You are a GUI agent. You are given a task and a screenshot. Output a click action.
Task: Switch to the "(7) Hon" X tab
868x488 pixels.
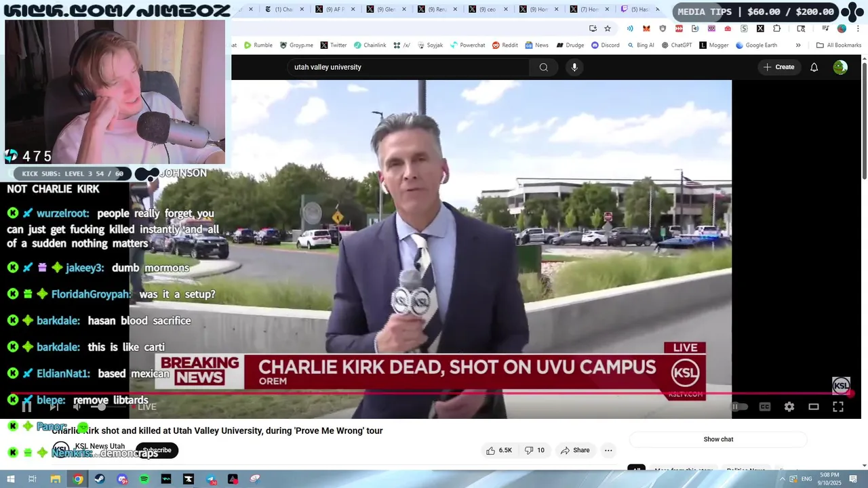(x=589, y=9)
